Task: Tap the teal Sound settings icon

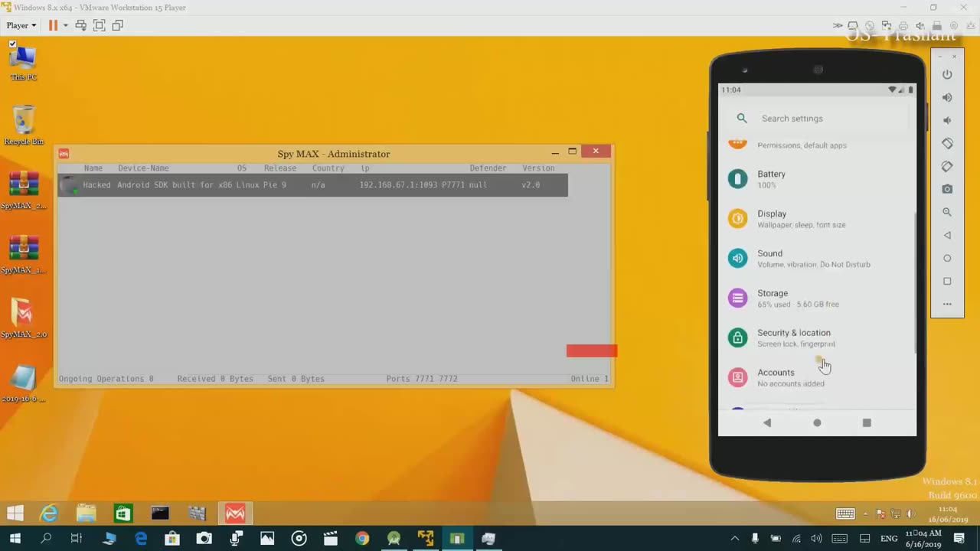Action: [x=737, y=258]
